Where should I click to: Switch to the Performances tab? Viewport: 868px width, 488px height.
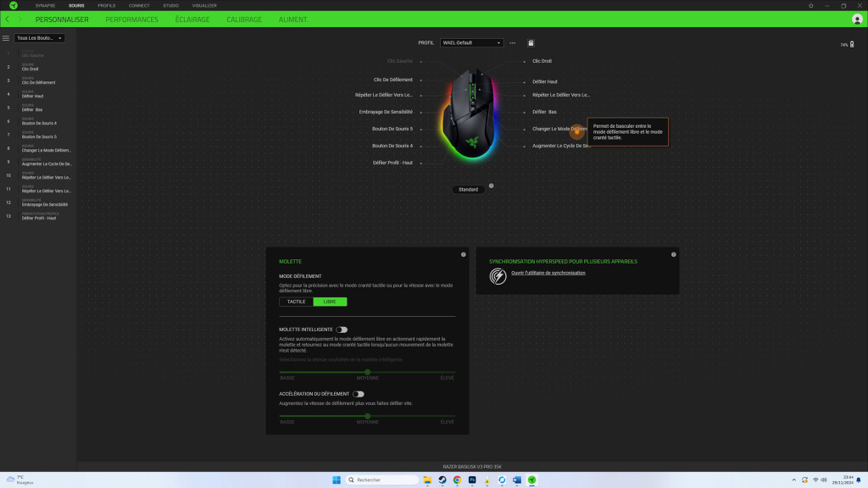[x=131, y=19]
